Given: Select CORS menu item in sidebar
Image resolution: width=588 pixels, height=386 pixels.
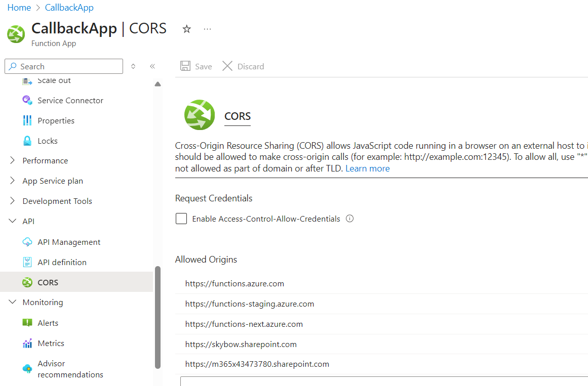Looking at the screenshot, I should point(48,282).
